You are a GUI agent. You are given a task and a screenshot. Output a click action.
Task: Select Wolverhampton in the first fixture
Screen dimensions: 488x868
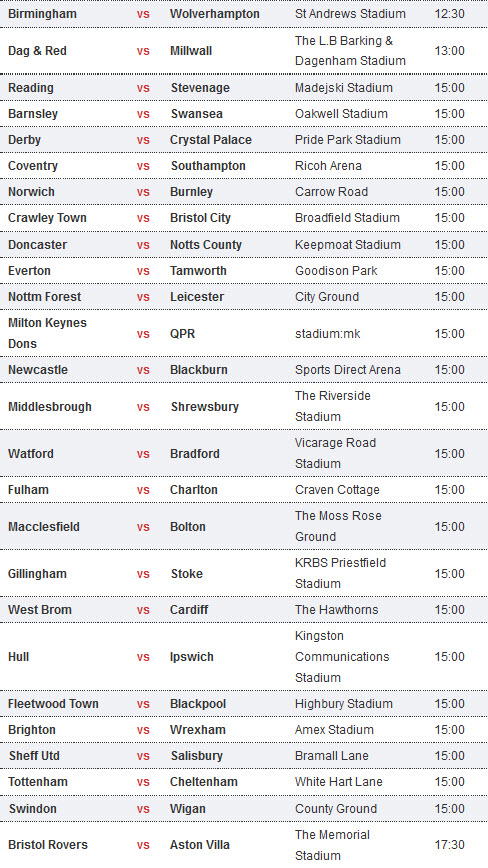pos(215,14)
